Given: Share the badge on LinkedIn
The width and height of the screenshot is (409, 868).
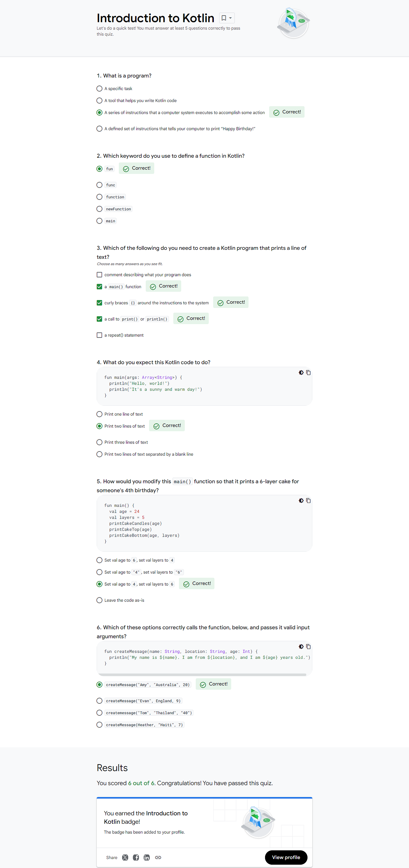Looking at the screenshot, I should (147, 857).
